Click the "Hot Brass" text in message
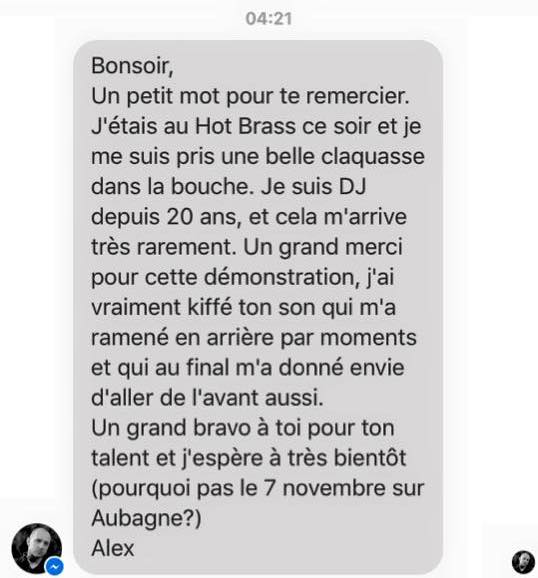The width and height of the screenshot is (538, 578). 245,126
